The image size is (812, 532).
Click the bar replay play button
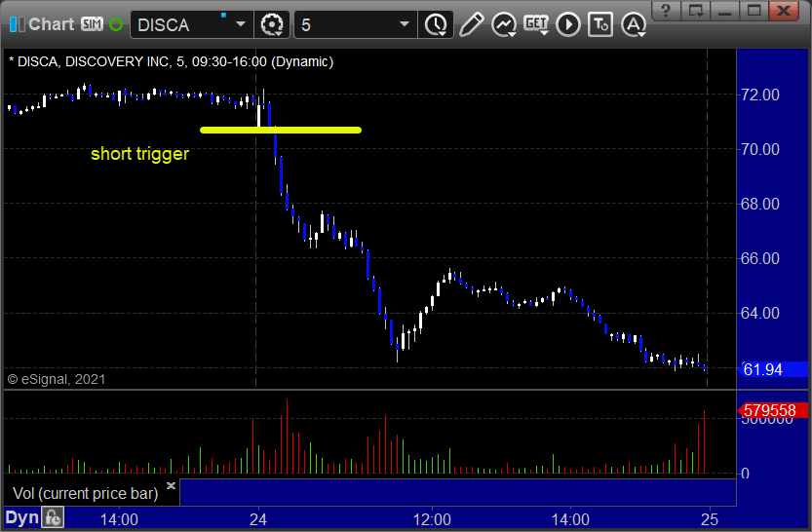[x=568, y=24]
